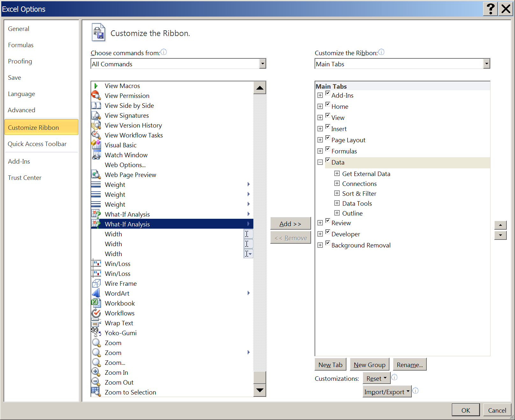The image size is (515, 420).
Task: Open the Quick Access Toolbar category
Action: [41, 144]
